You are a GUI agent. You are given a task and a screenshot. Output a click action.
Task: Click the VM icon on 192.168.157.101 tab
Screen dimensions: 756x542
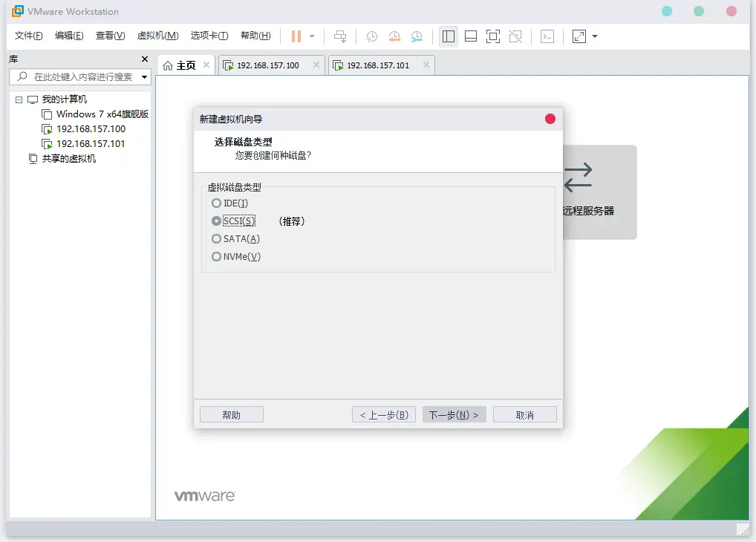click(x=338, y=65)
